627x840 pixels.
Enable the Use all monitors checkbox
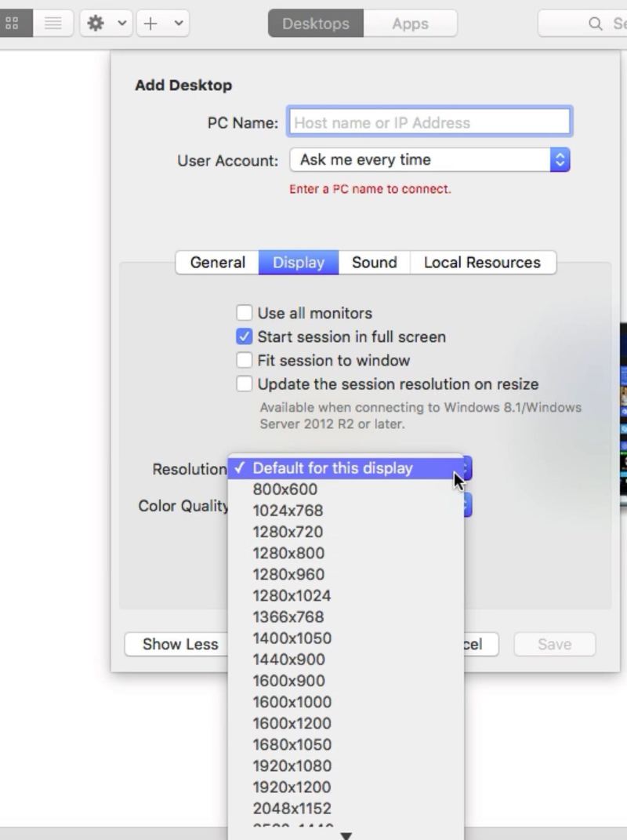(x=244, y=312)
